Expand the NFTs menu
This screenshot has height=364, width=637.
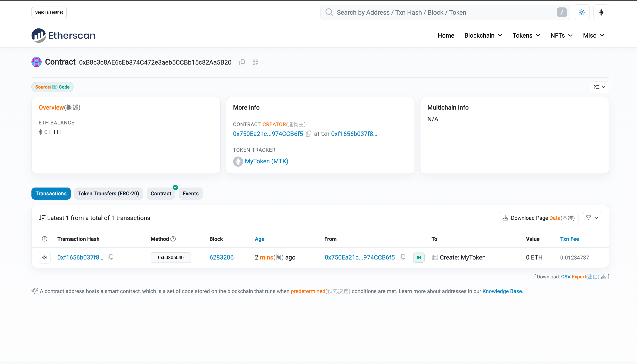(562, 35)
